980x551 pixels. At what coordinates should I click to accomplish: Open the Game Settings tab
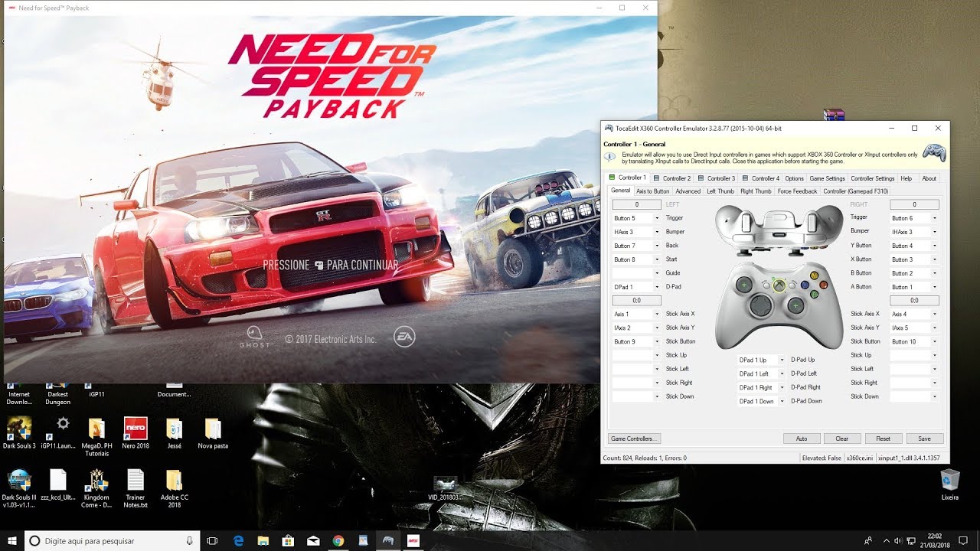tap(827, 178)
